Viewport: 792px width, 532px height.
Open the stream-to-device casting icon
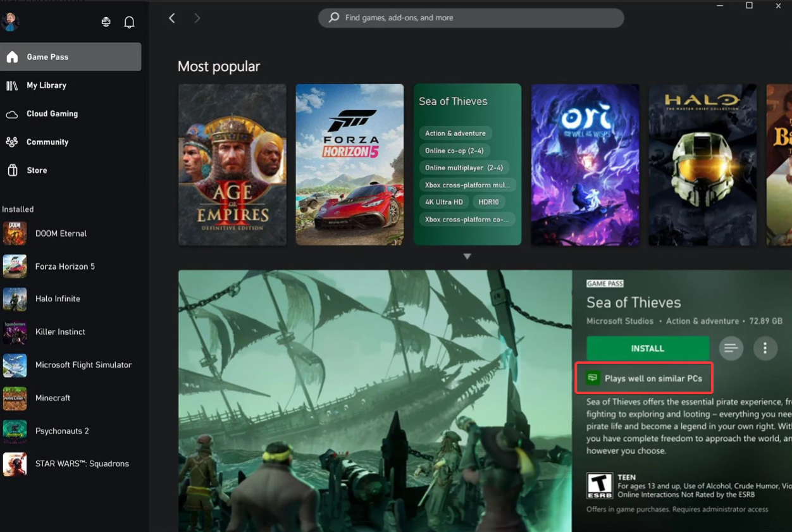pyautogui.click(x=106, y=22)
